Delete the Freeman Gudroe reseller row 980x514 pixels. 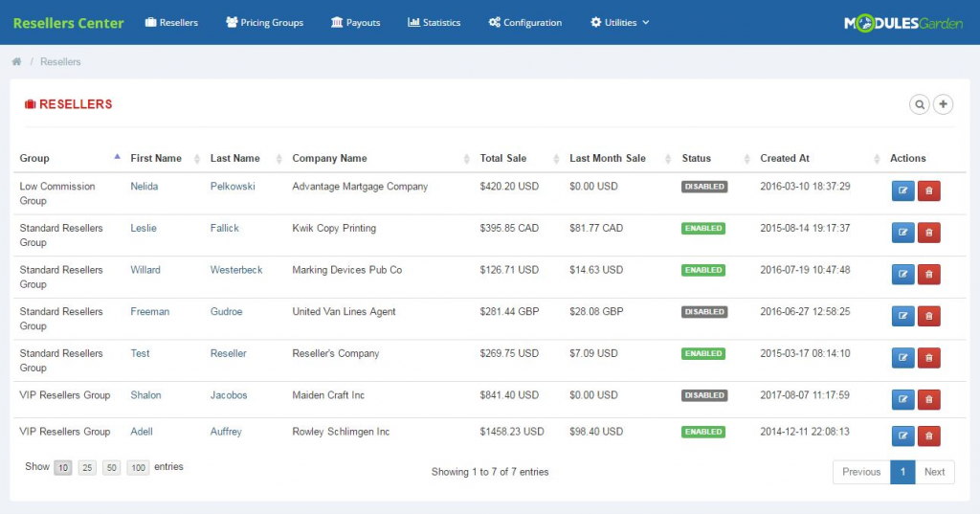coord(928,316)
